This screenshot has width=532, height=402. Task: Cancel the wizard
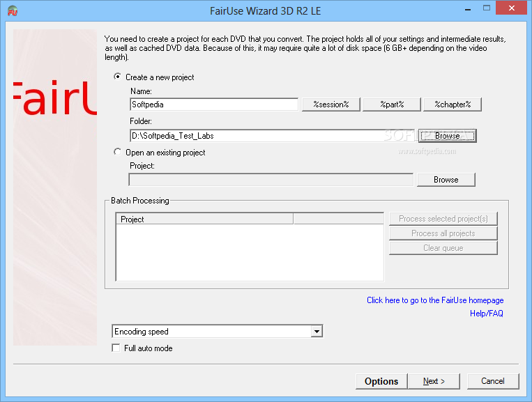pos(493,381)
